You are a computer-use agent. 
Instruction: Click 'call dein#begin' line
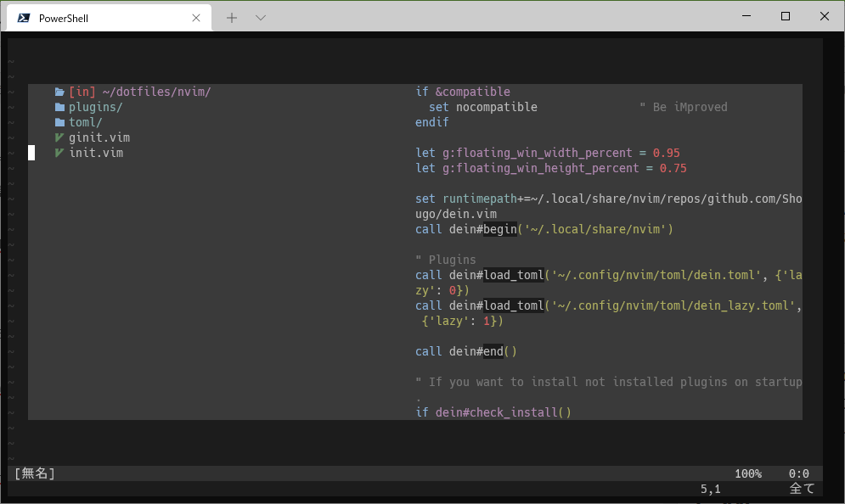(x=544, y=229)
